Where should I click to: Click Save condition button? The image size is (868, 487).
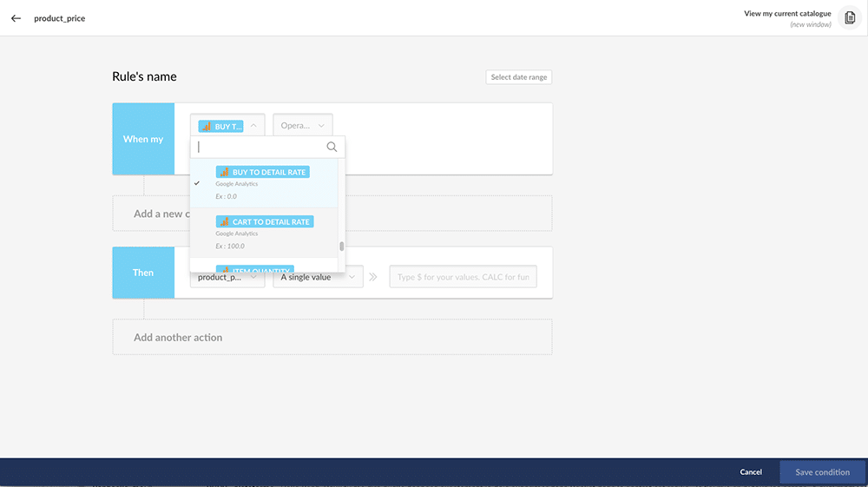822,472
